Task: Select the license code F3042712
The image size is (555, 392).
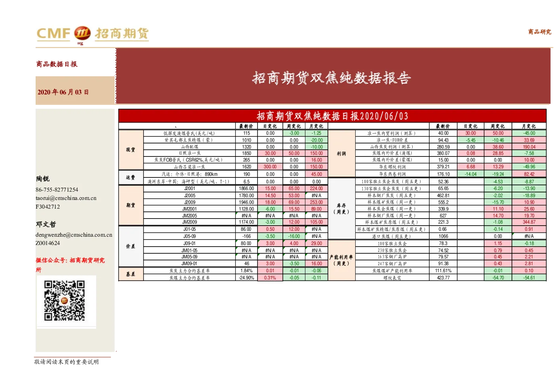Action: pos(48,207)
